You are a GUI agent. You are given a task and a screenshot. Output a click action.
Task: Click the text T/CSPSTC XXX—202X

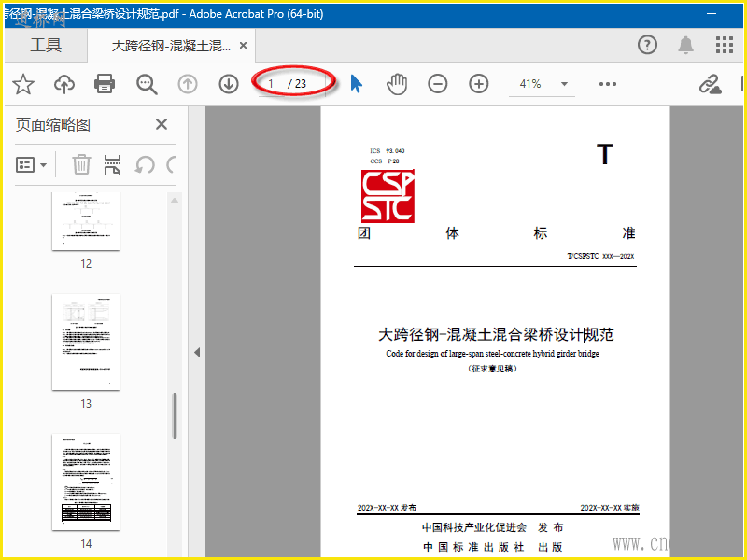tap(600, 256)
